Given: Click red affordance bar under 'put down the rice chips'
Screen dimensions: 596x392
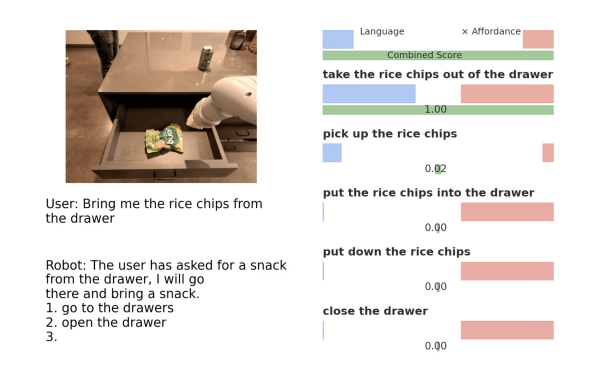Looking at the screenshot, I should point(507,271).
